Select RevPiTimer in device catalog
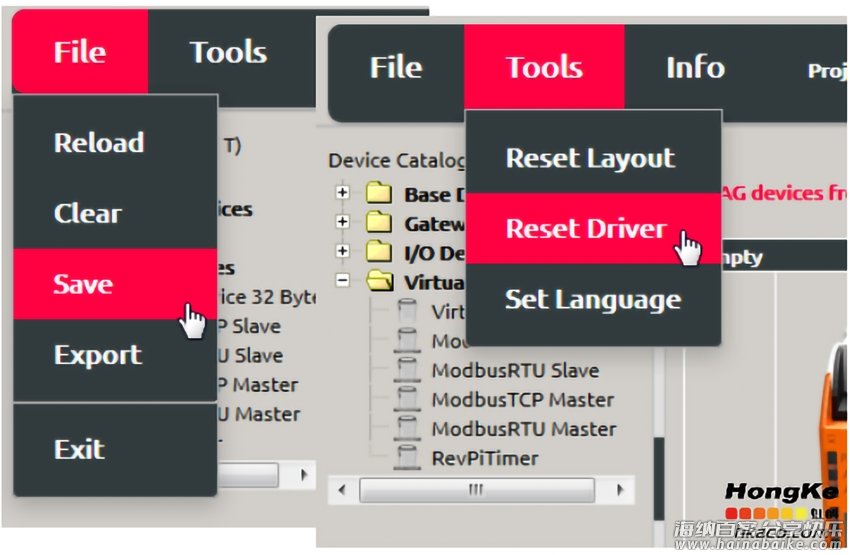The height and width of the screenshot is (555, 850). pyautogui.click(x=485, y=459)
